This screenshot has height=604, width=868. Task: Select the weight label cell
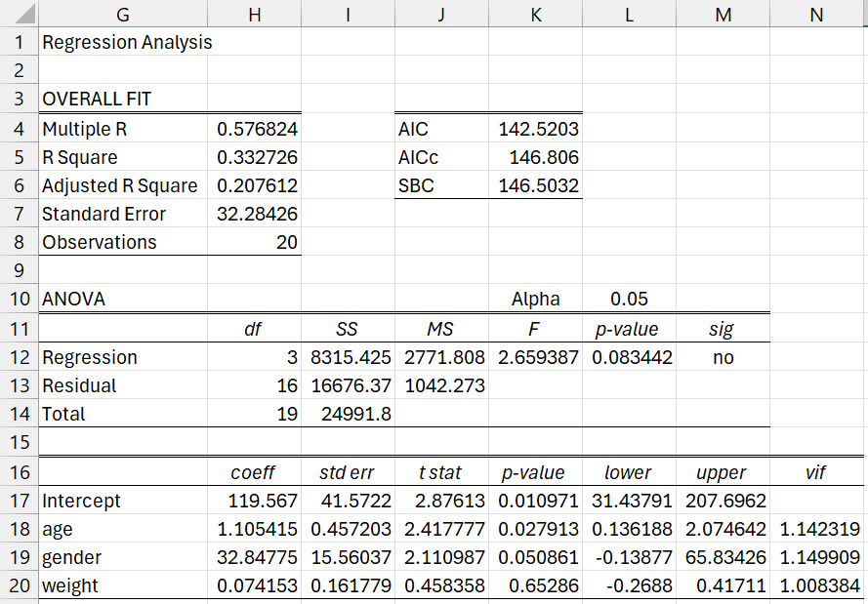point(122,585)
